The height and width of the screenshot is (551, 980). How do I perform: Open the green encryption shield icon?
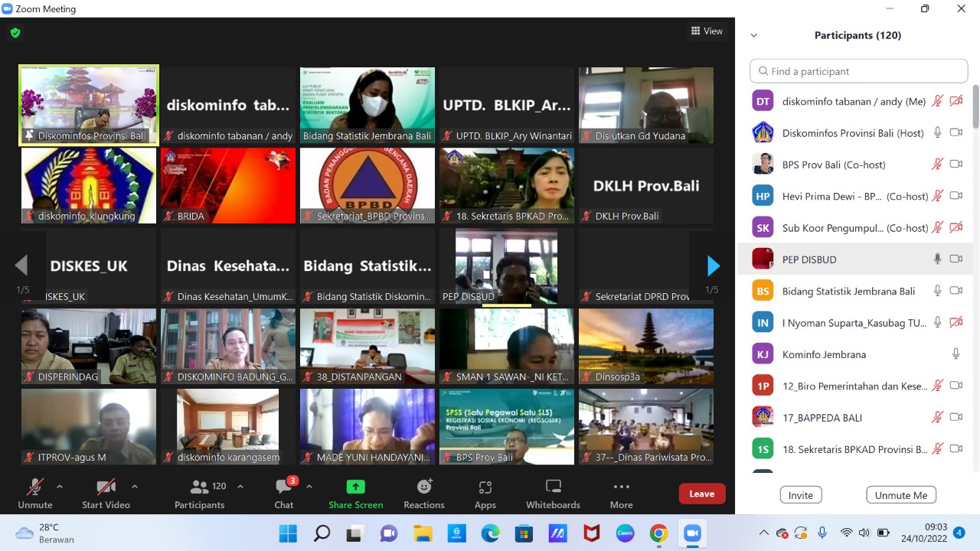[x=15, y=33]
